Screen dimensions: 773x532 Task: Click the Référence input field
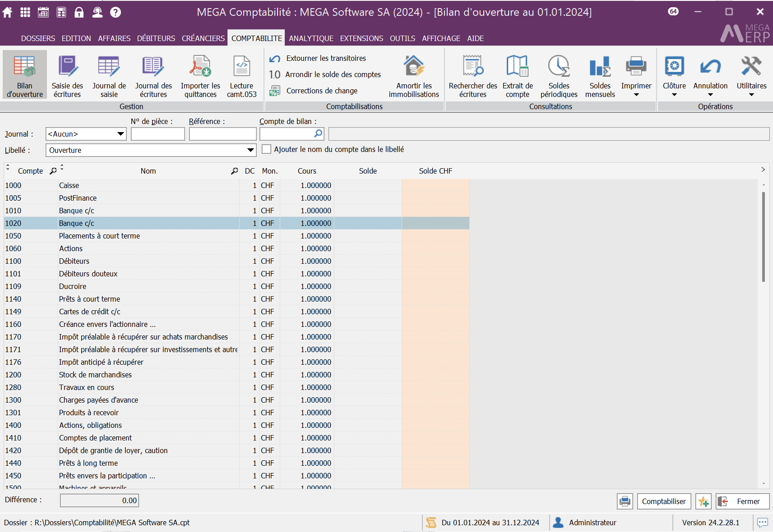[x=223, y=134]
